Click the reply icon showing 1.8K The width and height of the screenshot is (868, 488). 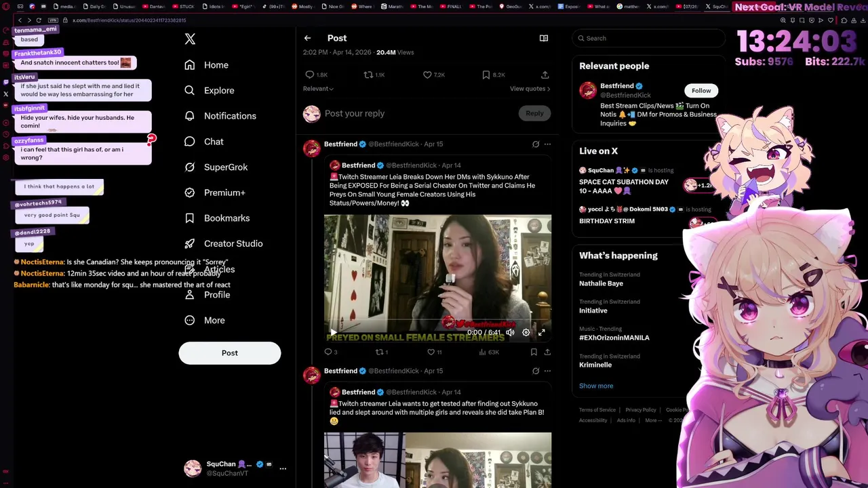(310, 75)
